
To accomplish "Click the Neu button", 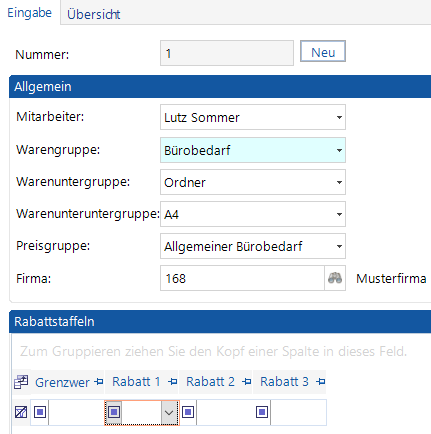I will click(x=323, y=51).
